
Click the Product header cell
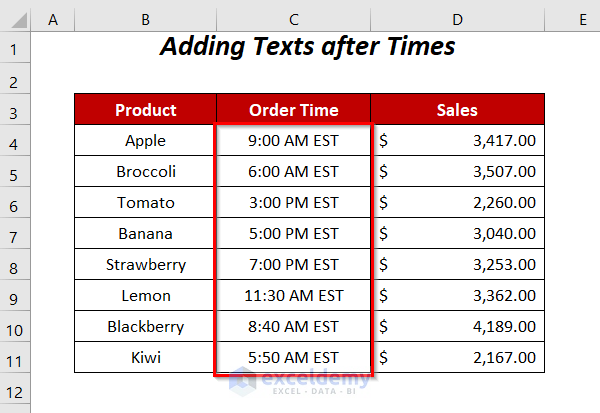pyautogui.click(x=146, y=110)
